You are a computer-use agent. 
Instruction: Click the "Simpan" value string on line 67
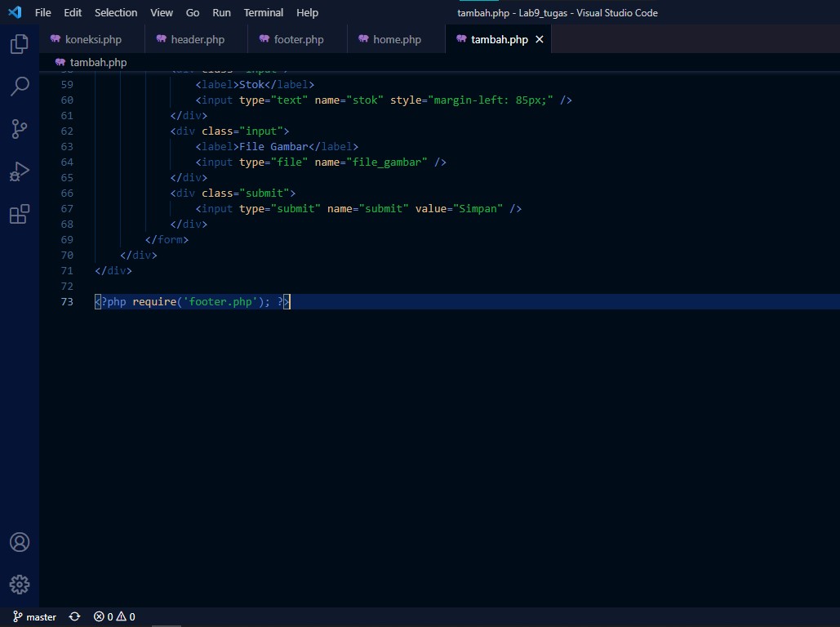tap(478, 209)
